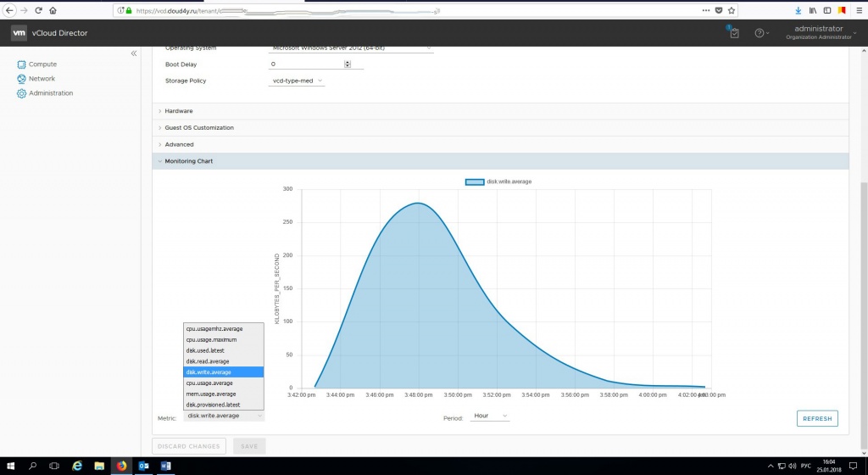Click the Refresh button
This screenshot has height=475, width=868.
817,418
